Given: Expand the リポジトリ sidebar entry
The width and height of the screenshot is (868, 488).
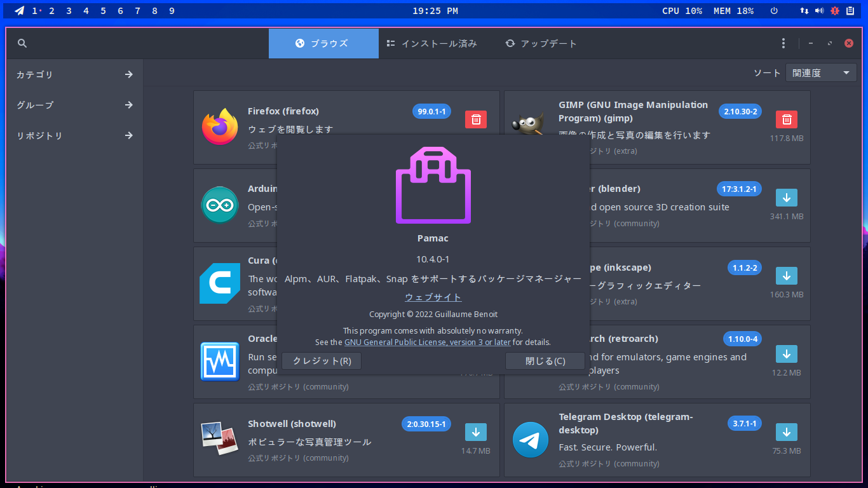Looking at the screenshot, I should click(75, 135).
